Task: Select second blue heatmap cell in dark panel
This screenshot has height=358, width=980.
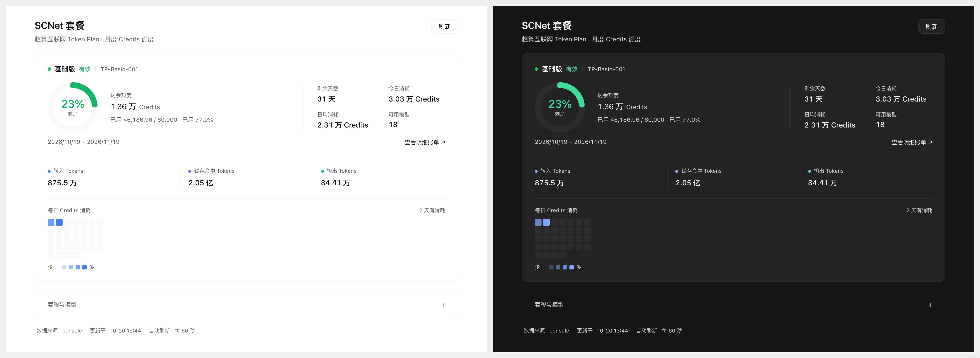Action: pyautogui.click(x=546, y=222)
